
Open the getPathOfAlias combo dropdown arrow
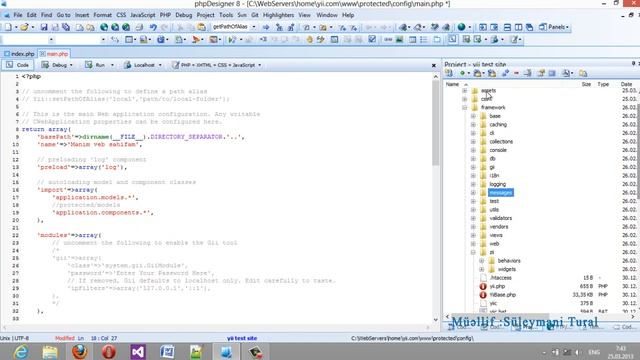pyautogui.click(x=253, y=27)
